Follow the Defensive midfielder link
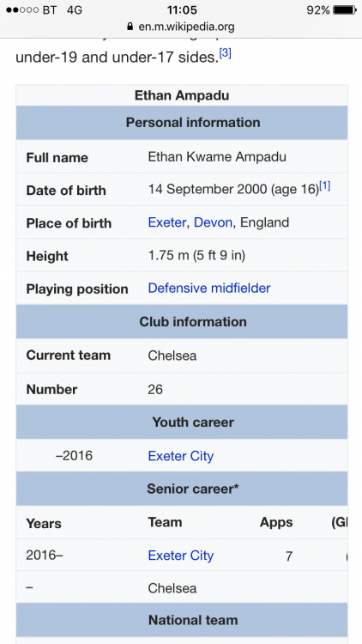 [209, 289]
